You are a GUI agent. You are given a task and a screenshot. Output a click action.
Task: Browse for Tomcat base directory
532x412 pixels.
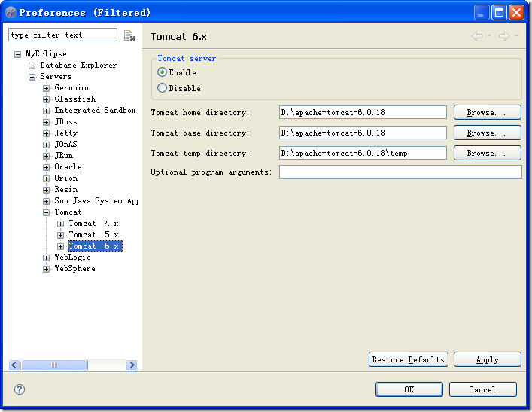487,133
